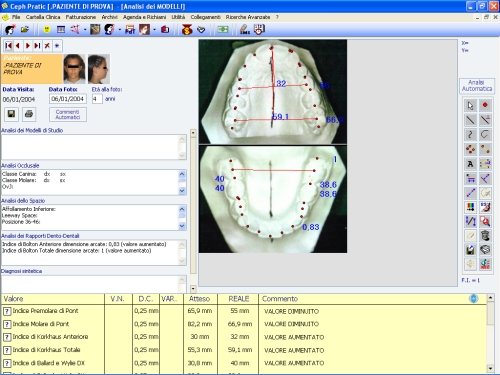Click the Età alla foto age field
Screen dimensions: 500x375
click(97, 99)
